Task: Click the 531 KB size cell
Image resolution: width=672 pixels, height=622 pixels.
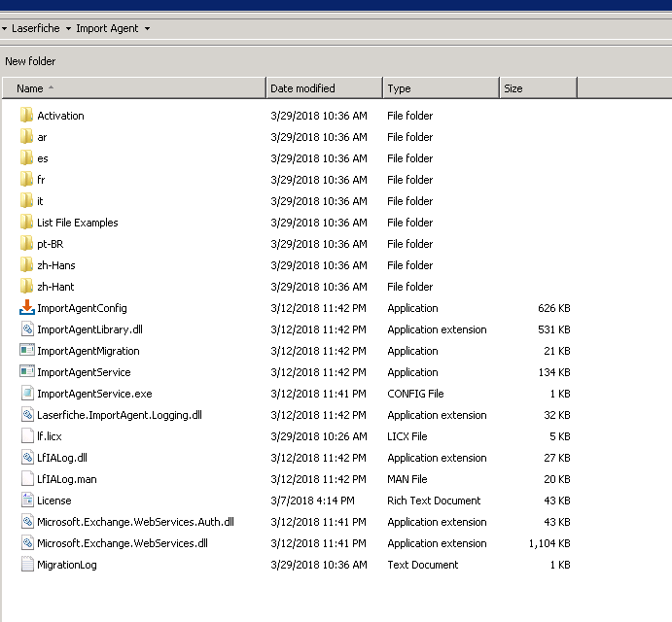Action: point(554,329)
